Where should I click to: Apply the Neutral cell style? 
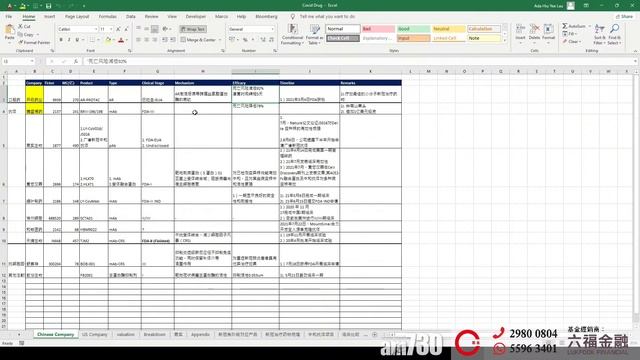pyautogui.click(x=449, y=29)
